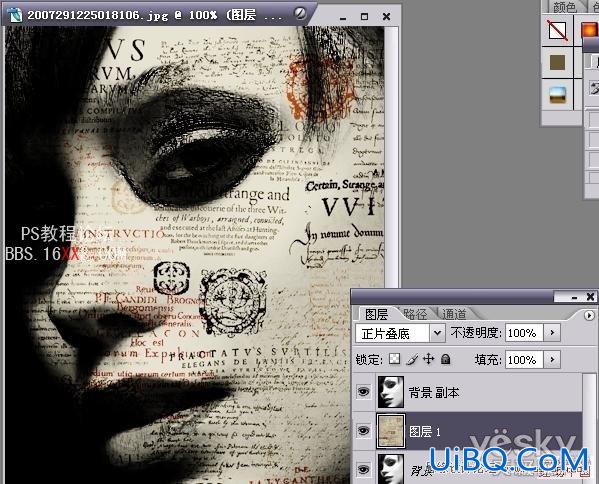Hide the 背景 副本 layer with eye icon
Screen dimensions: 599x484
coord(363,391)
